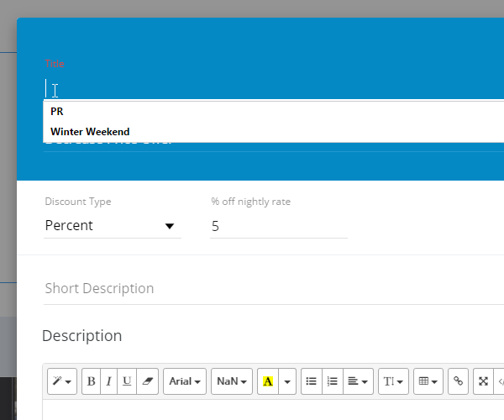Screen dimensions: 504x420
Task: Open the paragraph alignment dropdown
Action: (358, 381)
